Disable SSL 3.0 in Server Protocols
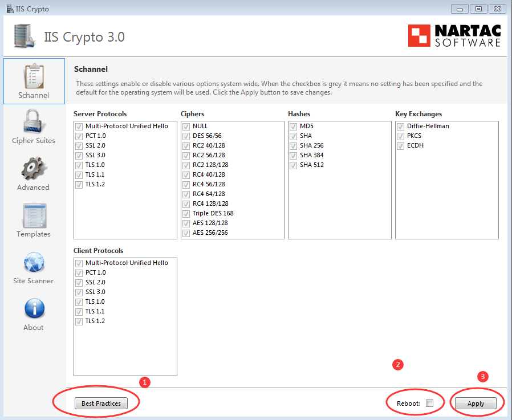The image size is (512, 420). pos(79,156)
